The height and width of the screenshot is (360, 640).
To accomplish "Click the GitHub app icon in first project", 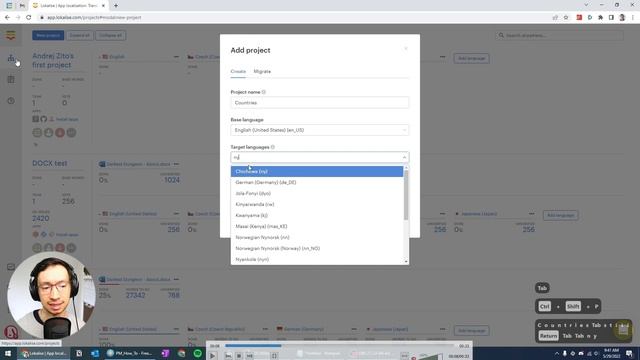I will click(x=44, y=119).
